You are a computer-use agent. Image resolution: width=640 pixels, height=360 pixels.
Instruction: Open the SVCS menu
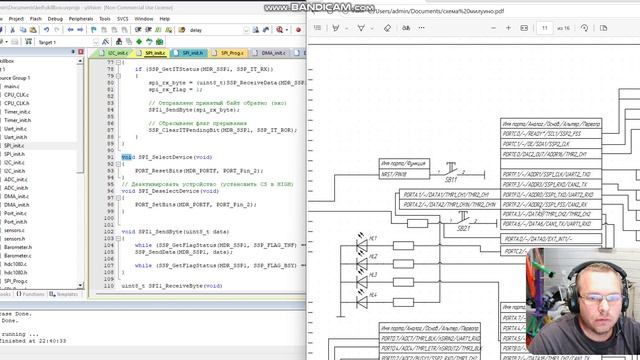coord(122,19)
